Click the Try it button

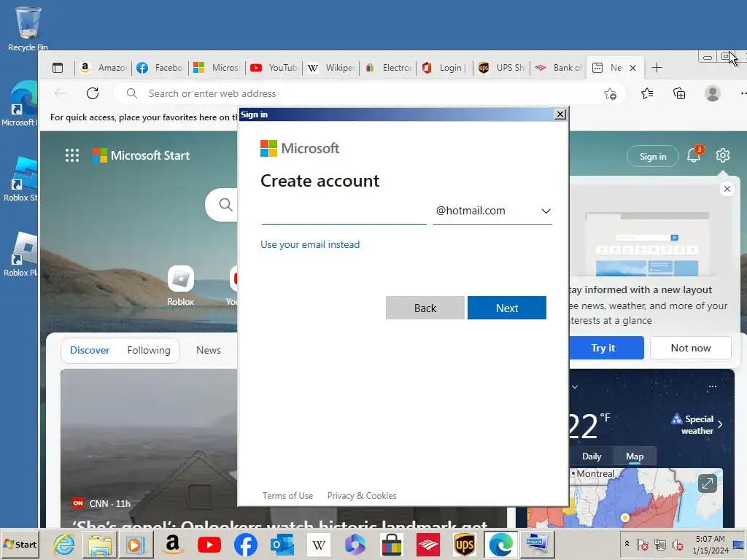tap(606, 348)
